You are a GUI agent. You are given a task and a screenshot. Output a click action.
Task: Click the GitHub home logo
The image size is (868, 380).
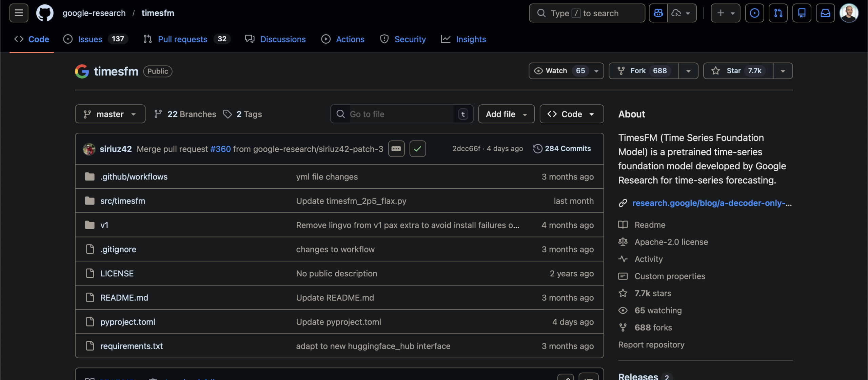[45, 13]
